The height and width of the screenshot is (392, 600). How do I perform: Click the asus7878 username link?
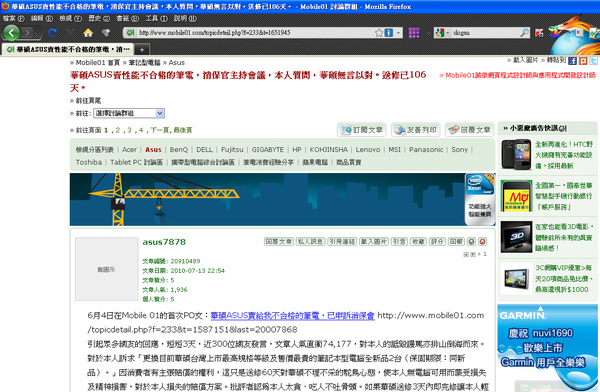tap(164, 242)
